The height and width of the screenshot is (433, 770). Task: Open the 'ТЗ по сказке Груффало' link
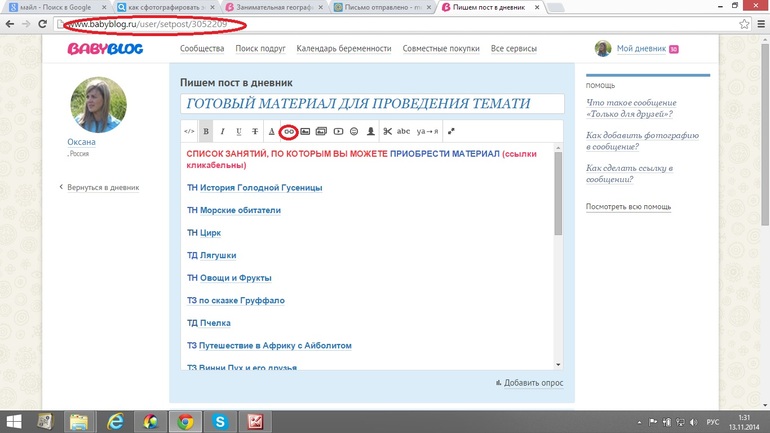point(236,301)
